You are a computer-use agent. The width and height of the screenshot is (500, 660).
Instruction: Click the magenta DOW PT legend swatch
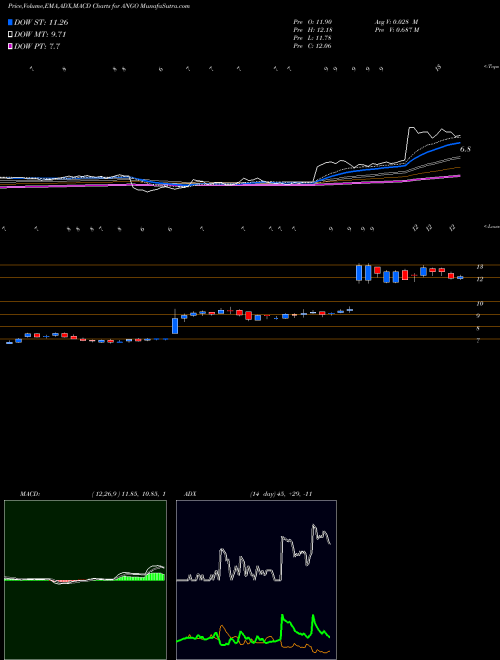click(11, 46)
